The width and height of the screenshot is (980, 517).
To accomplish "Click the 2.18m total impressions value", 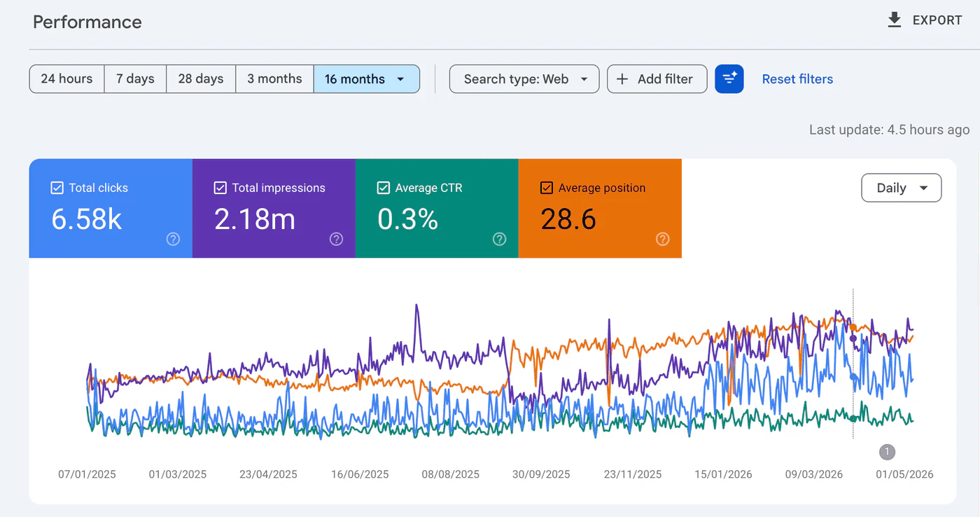I will point(255,219).
